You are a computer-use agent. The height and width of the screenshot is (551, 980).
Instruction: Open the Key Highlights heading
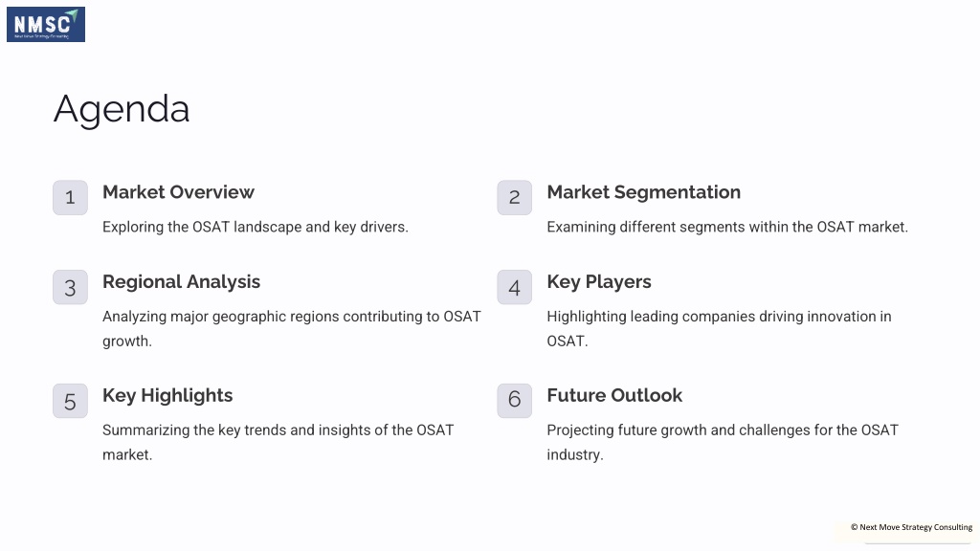(x=167, y=396)
